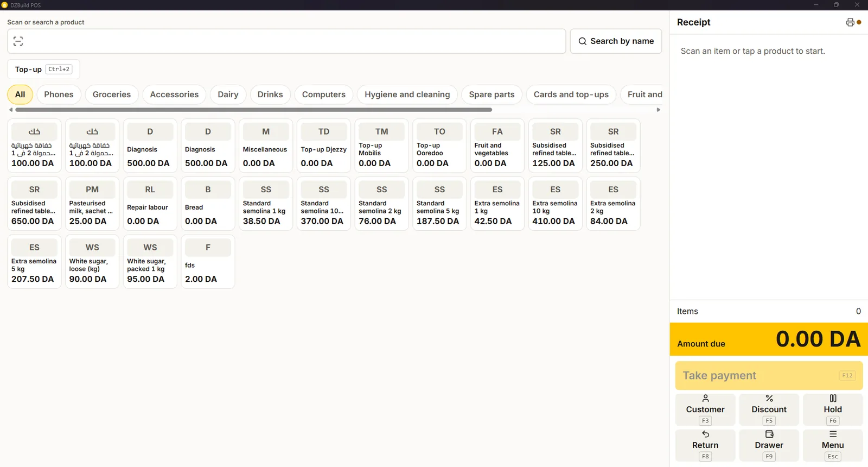Viewport: 868px width, 467px height.
Task: Open the Menu button
Action: click(833, 445)
